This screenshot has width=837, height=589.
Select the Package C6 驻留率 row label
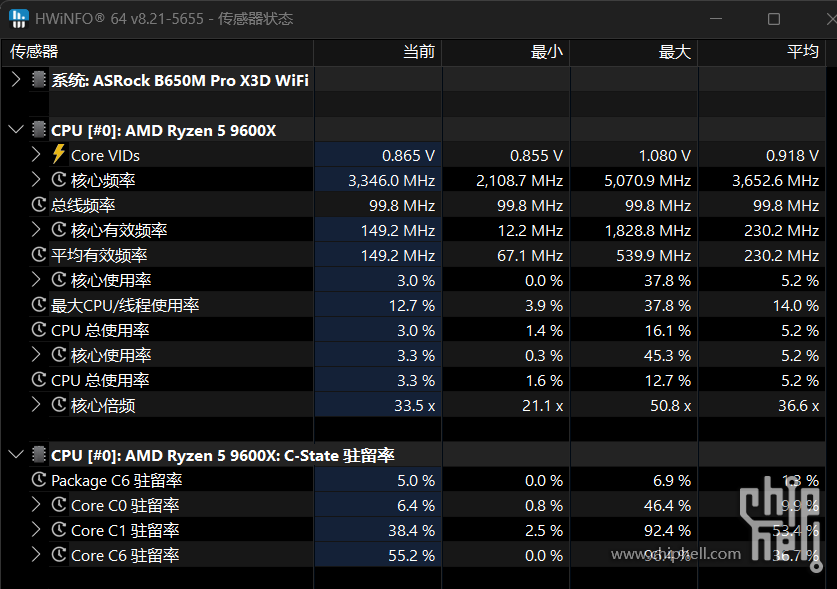click(x=117, y=481)
